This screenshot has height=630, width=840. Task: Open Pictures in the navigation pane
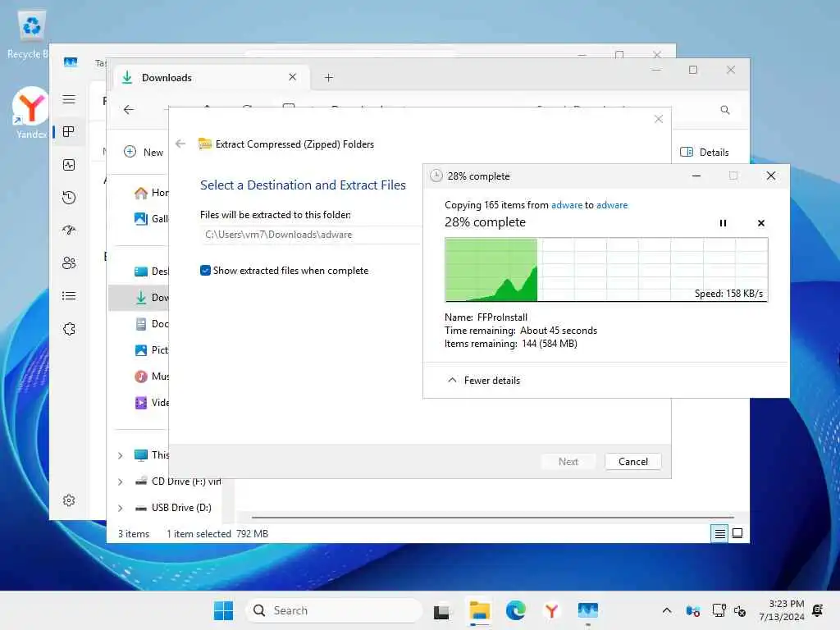[151, 350]
